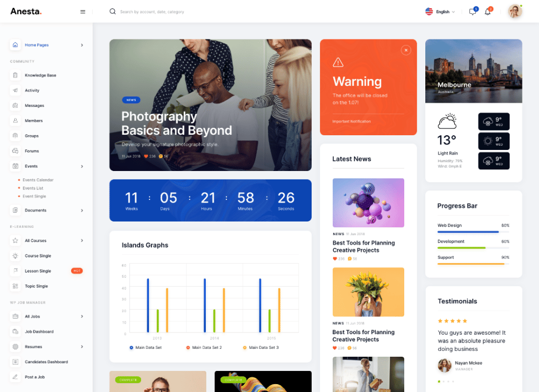The width and height of the screenshot is (539, 392).
Task: Open the chat messages icon in header
Action: pyautogui.click(x=473, y=12)
